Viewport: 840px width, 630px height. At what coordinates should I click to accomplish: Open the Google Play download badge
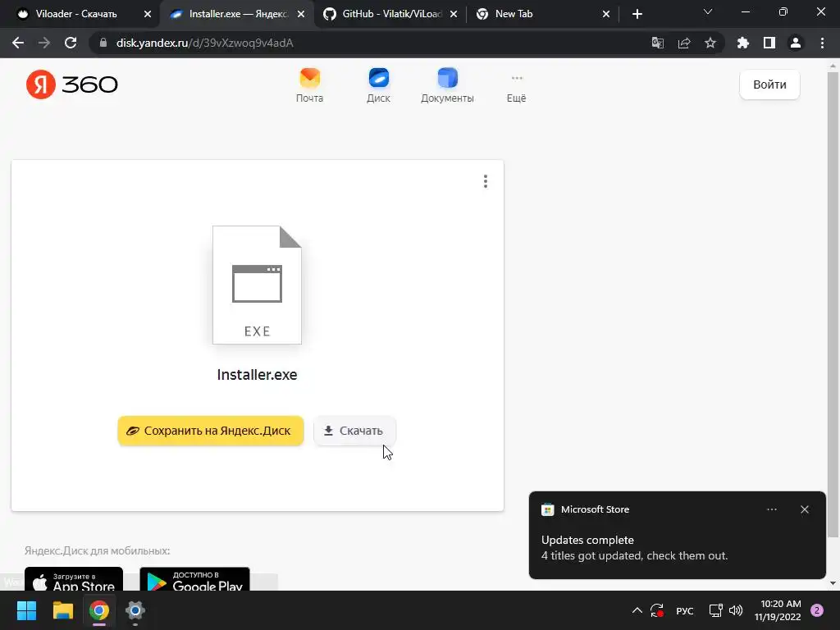point(194,579)
